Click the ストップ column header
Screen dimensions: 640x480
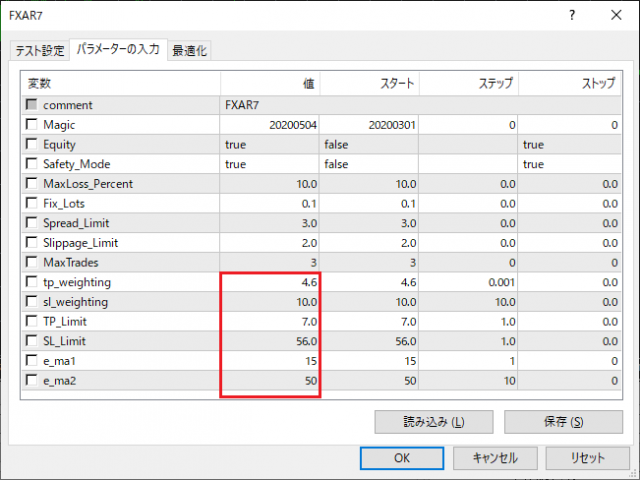click(x=570, y=84)
